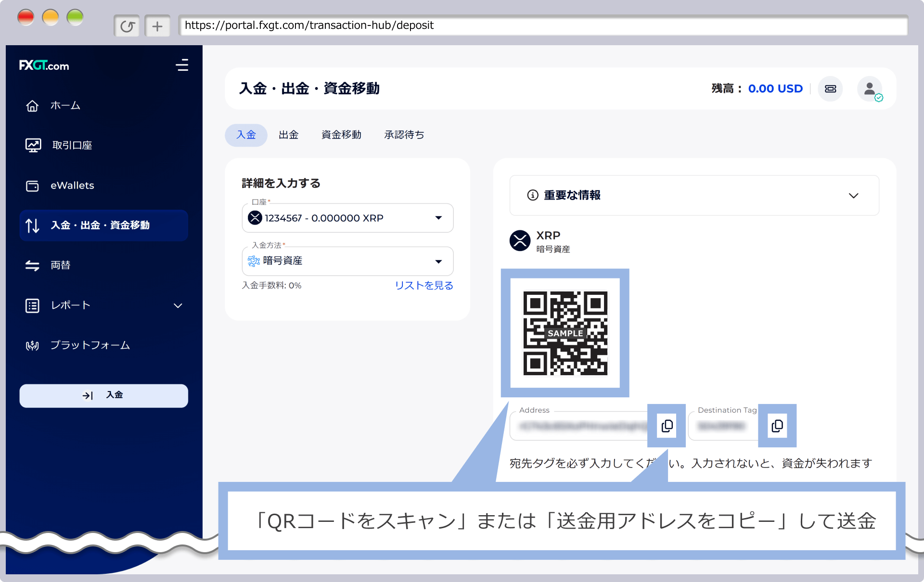Screen dimensions: 924x582
Task: Click the report list icon
Action: pos(32,305)
